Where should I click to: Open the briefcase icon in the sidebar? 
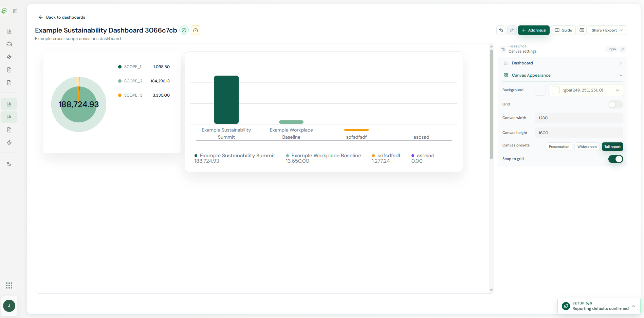point(9,44)
